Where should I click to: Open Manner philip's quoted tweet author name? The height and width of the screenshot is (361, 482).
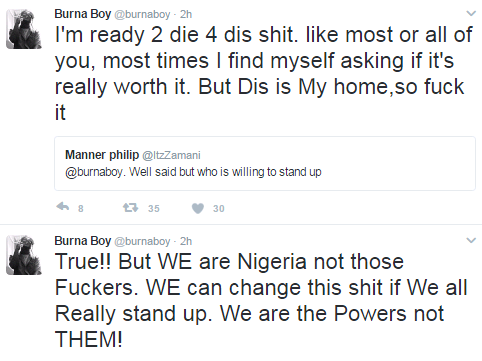pos(102,155)
